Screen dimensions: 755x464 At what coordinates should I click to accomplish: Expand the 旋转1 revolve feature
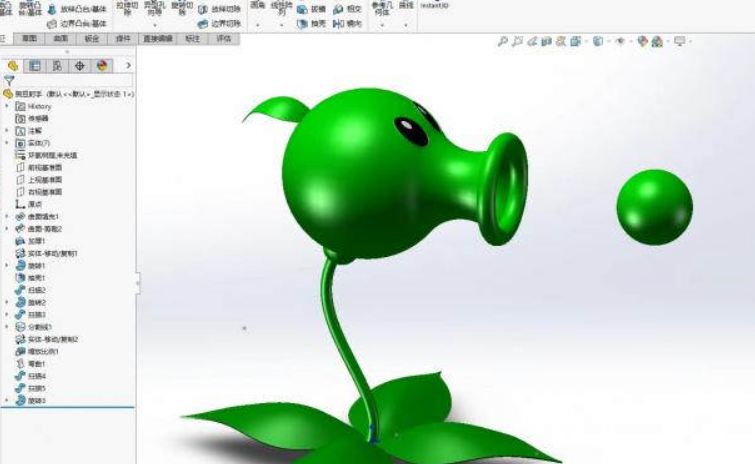(7, 266)
